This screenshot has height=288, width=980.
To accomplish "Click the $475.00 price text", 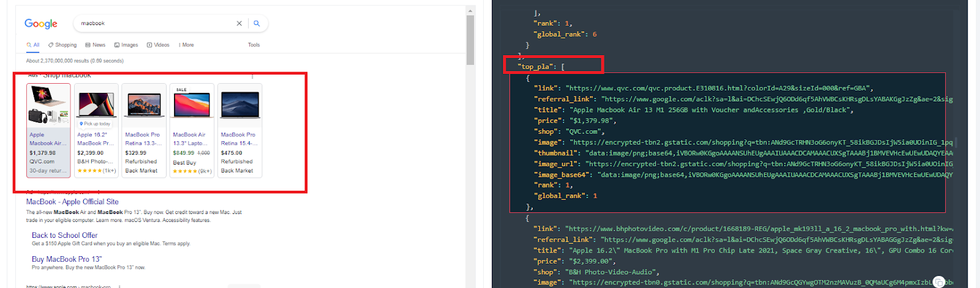I will point(232,153).
